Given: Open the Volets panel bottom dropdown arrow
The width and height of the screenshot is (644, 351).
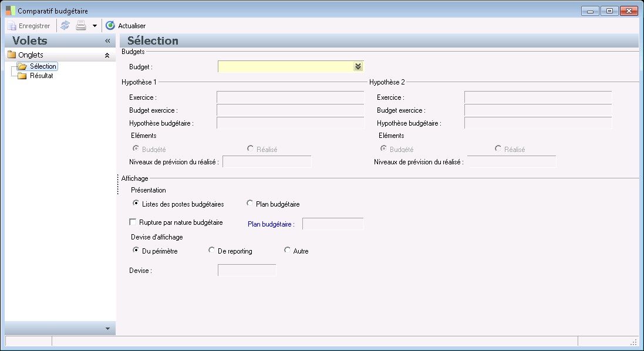Looking at the screenshot, I should (x=107, y=329).
